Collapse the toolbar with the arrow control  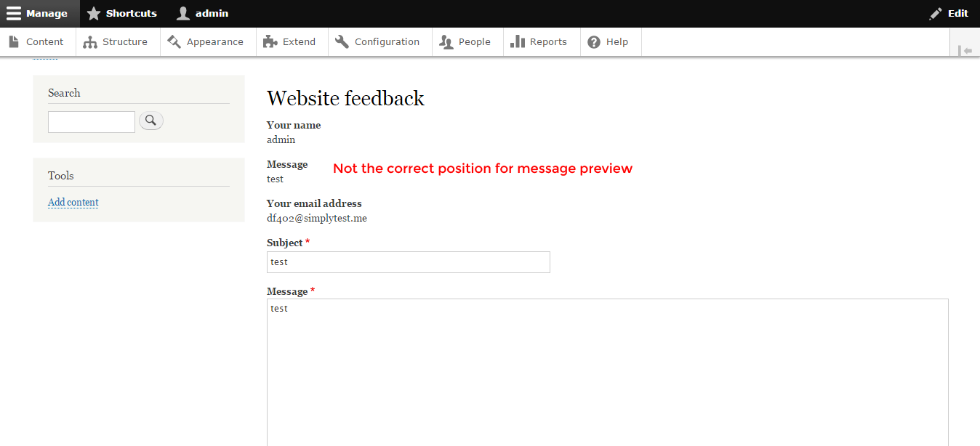(967, 50)
